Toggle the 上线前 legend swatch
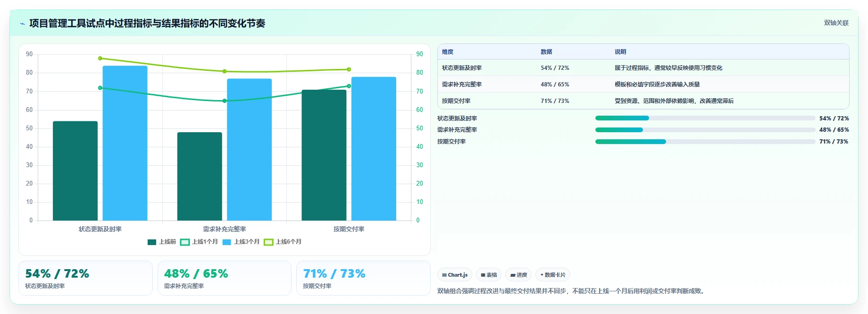Screen dimensions: 868x314 152,242
